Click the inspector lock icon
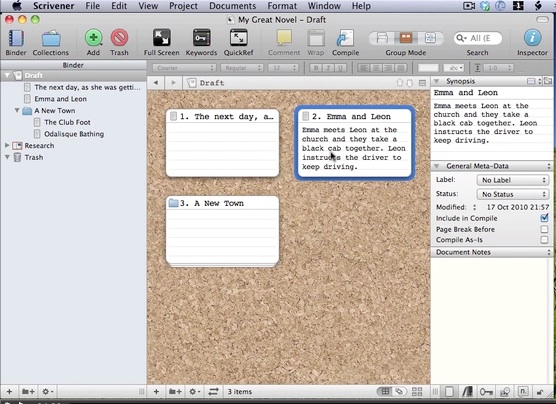The height and width of the screenshot is (404, 556). [540, 392]
